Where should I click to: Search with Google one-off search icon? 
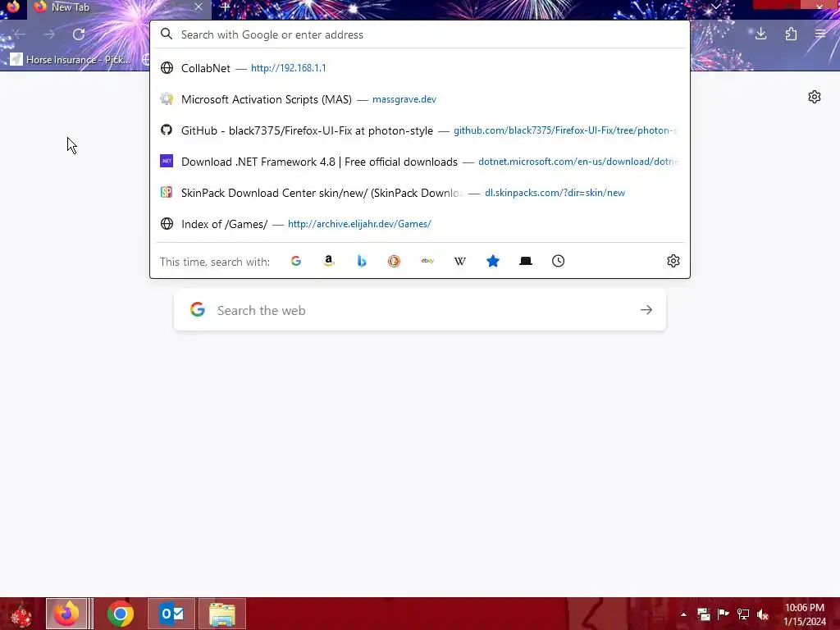click(295, 261)
